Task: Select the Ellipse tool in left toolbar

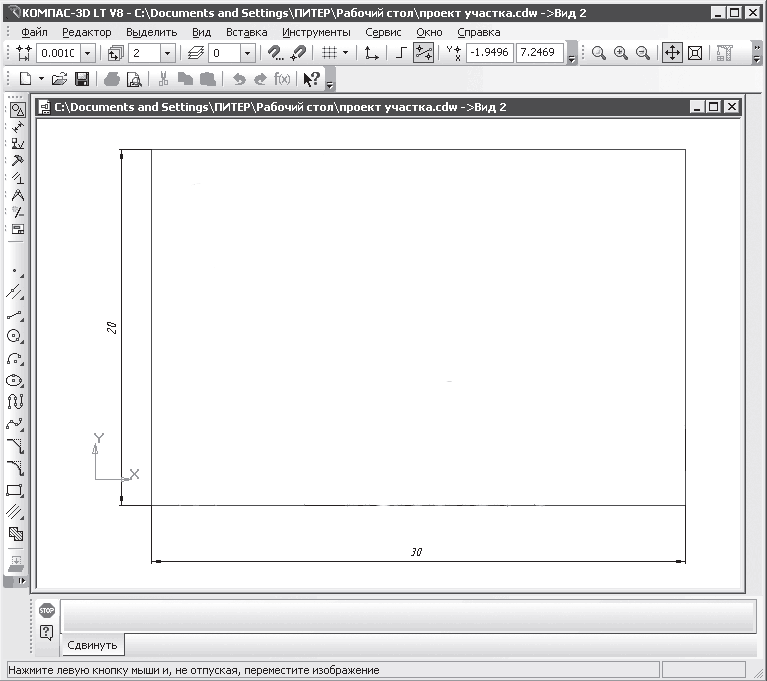Action: pyautogui.click(x=15, y=381)
